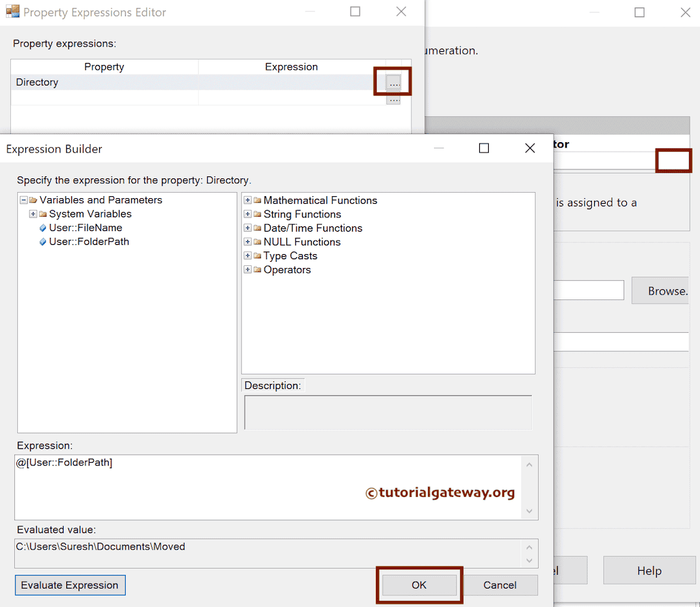Click the Expression column header
700x607 pixels.
pyautogui.click(x=291, y=67)
